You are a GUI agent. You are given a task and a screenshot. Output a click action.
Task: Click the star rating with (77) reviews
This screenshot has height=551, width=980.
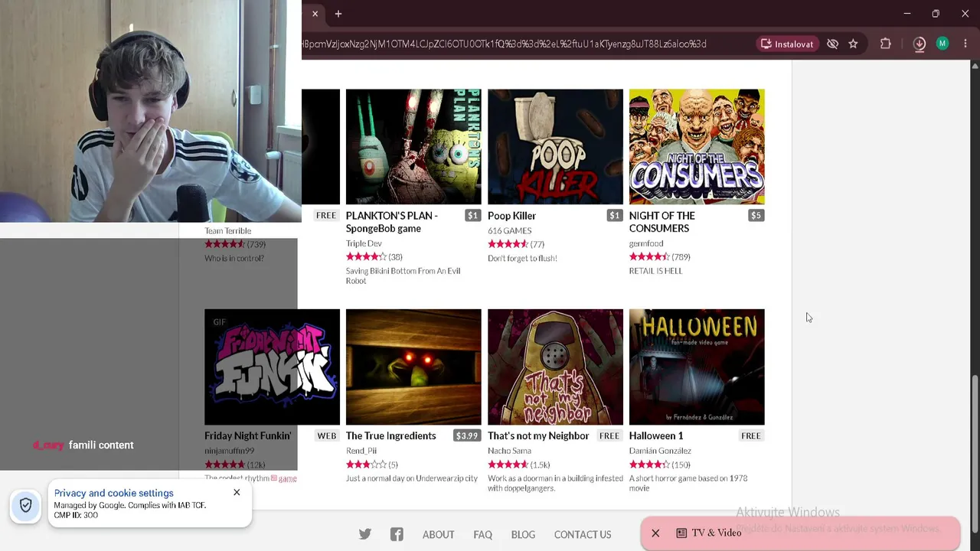516,244
